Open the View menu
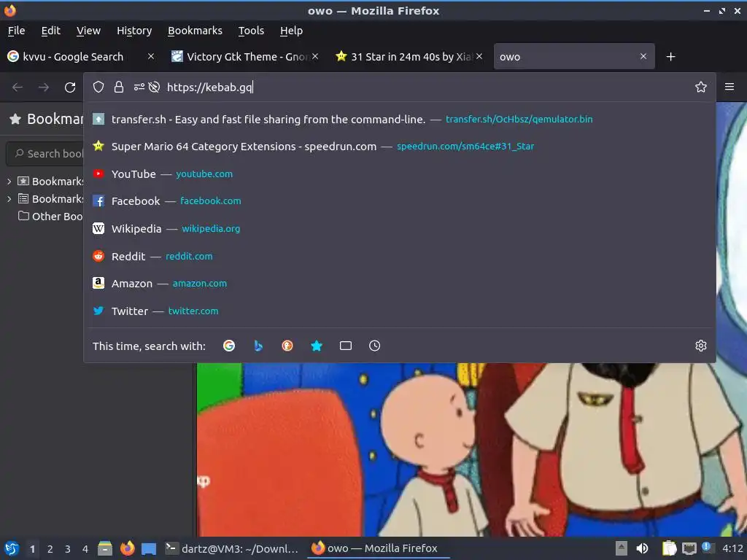Screen dimensions: 747x560 click(88, 31)
